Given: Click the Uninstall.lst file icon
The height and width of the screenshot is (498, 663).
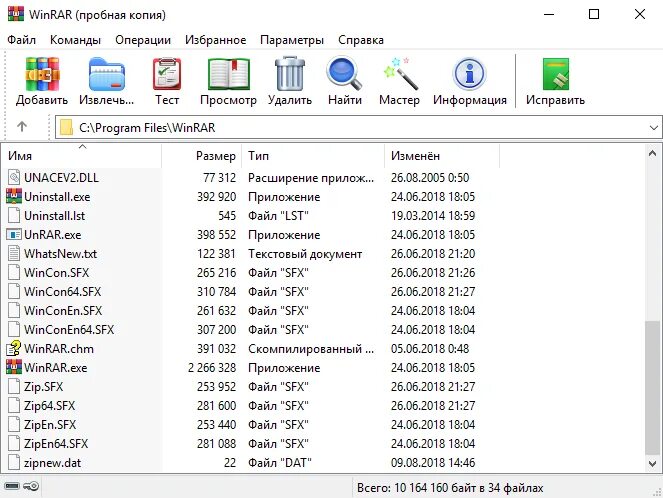Looking at the screenshot, I should pyautogui.click(x=14, y=215).
